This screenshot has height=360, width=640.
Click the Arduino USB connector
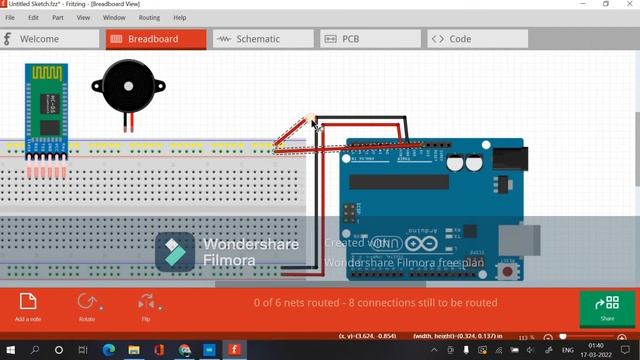pyautogui.click(x=520, y=241)
